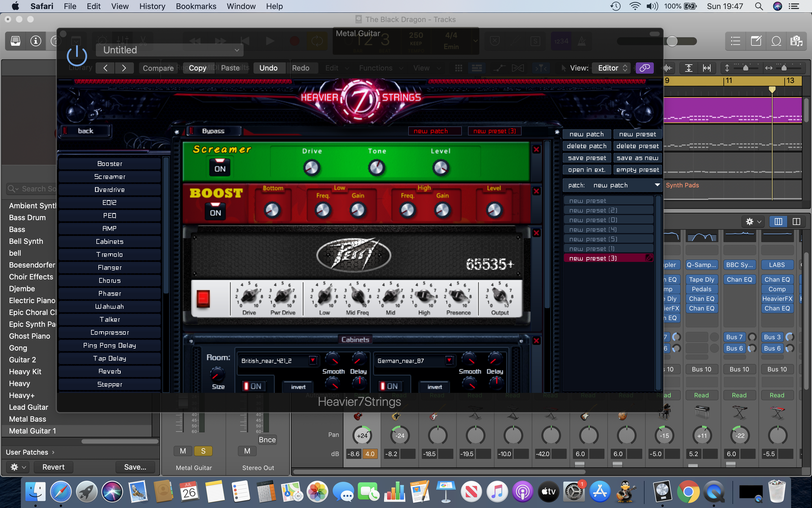Expand the patch selector dropdown
The image size is (812, 508).
click(612, 185)
